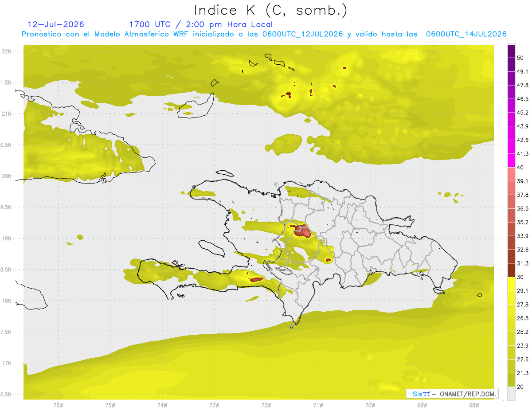Click the dark purple 50 color swatch

click(x=511, y=52)
